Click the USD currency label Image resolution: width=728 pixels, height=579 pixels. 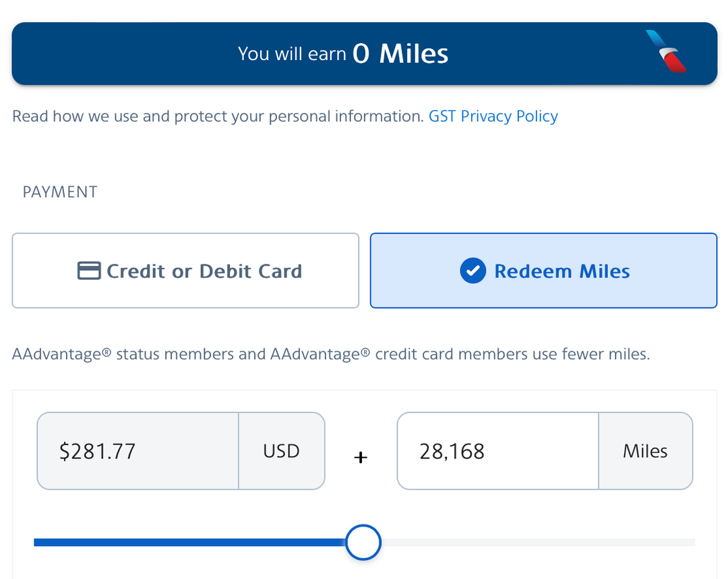coord(281,450)
